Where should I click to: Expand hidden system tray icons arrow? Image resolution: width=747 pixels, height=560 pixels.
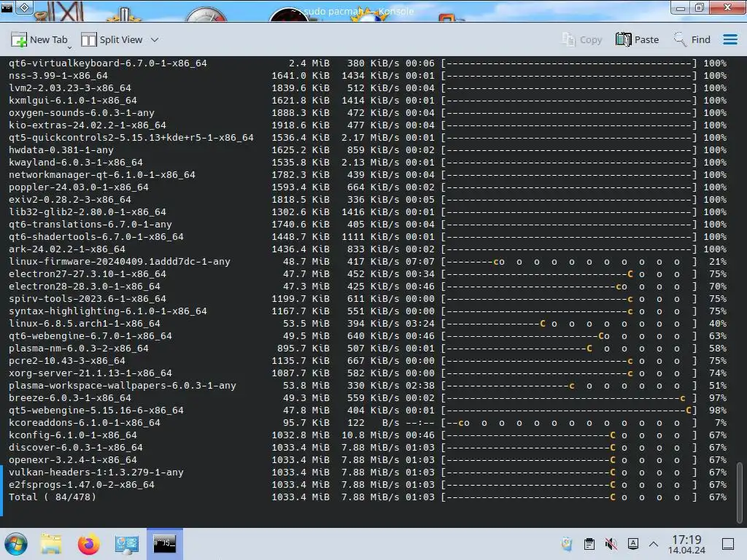[x=654, y=544]
